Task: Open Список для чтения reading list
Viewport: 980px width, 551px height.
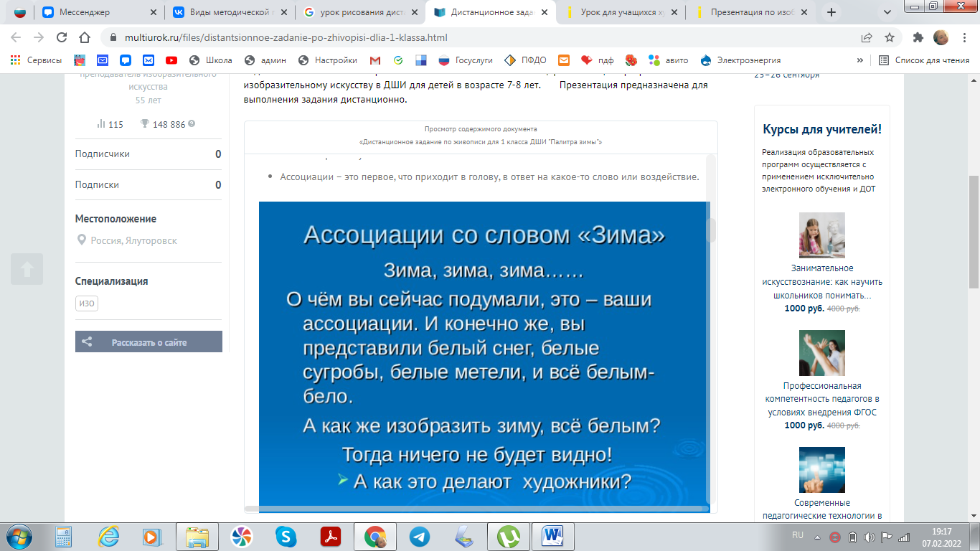Action: tap(924, 60)
